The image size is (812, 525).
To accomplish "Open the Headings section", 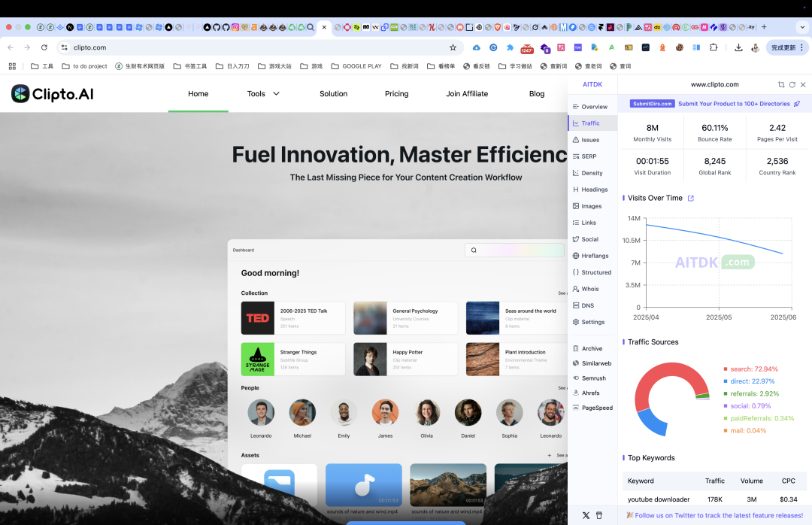I will [x=590, y=190].
